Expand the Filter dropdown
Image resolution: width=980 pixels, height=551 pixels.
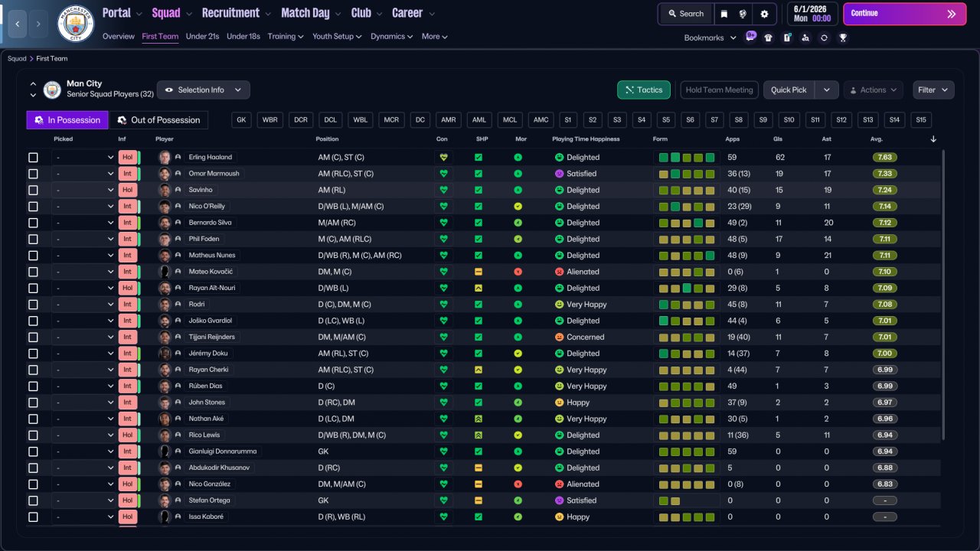(x=933, y=90)
